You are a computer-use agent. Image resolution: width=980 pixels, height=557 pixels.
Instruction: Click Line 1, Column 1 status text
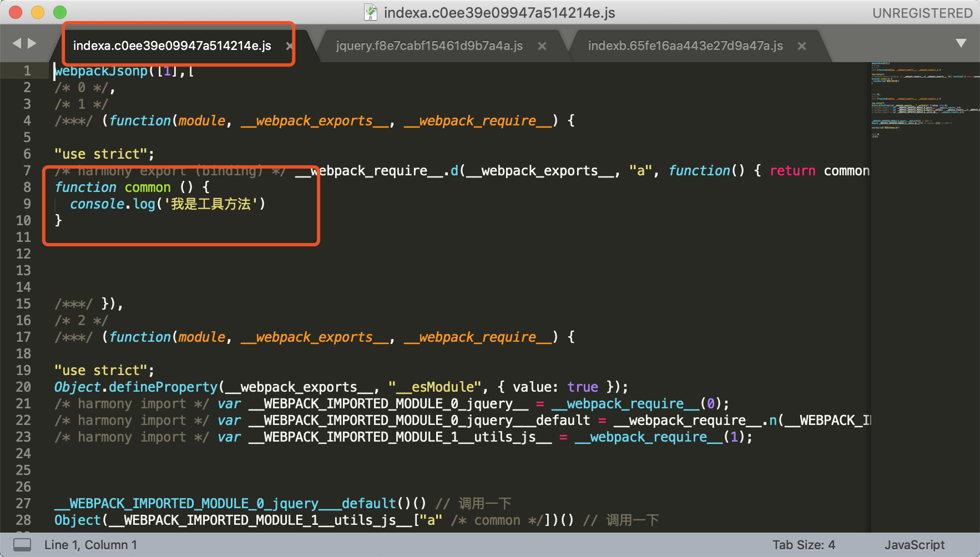tap(90, 545)
